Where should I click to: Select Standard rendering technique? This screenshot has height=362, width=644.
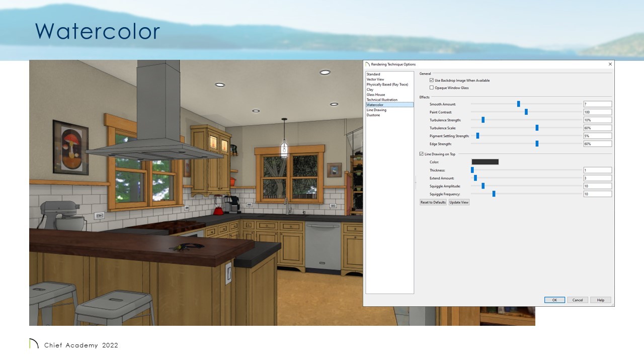[x=373, y=74]
